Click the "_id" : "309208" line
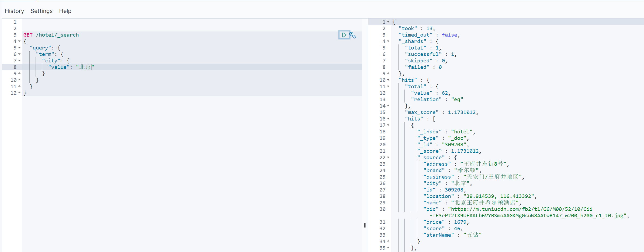This screenshot has width=644, height=252. coord(443,145)
